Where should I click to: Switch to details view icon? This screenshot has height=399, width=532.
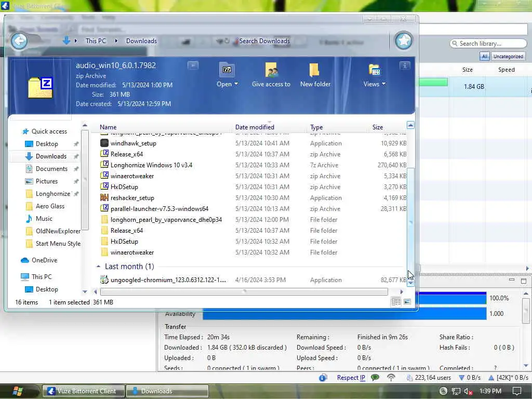tap(396, 302)
